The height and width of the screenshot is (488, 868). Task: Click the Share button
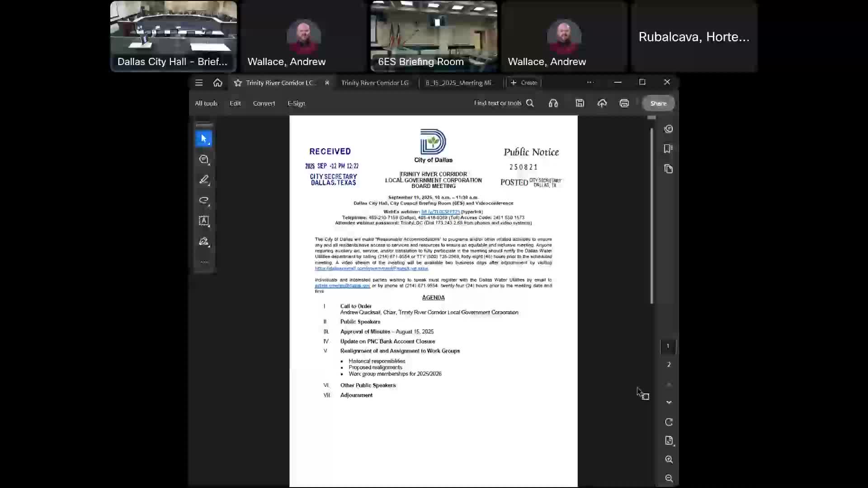tap(658, 103)
